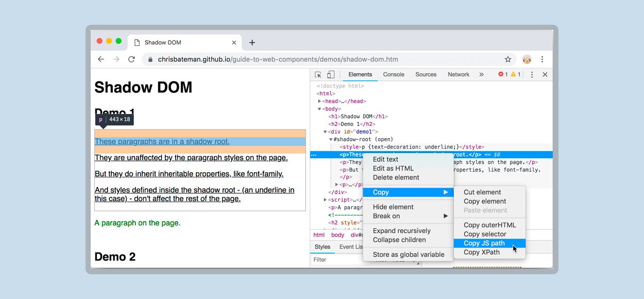The width and height of the screenshot is (644, 299).
Task: Select the !doctype html line
Action: 340,87
